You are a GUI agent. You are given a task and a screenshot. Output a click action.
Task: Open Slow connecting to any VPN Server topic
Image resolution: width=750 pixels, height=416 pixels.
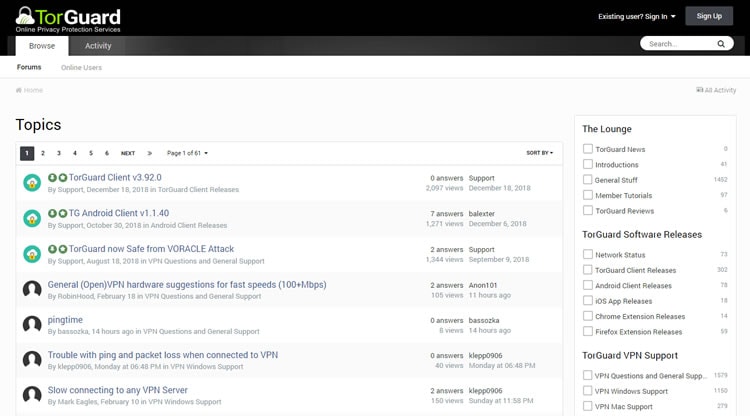click(x=118, y=390)
